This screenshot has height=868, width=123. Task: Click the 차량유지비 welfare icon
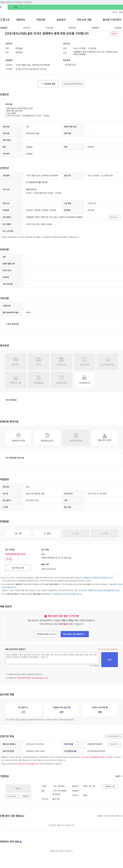(61, 362)
